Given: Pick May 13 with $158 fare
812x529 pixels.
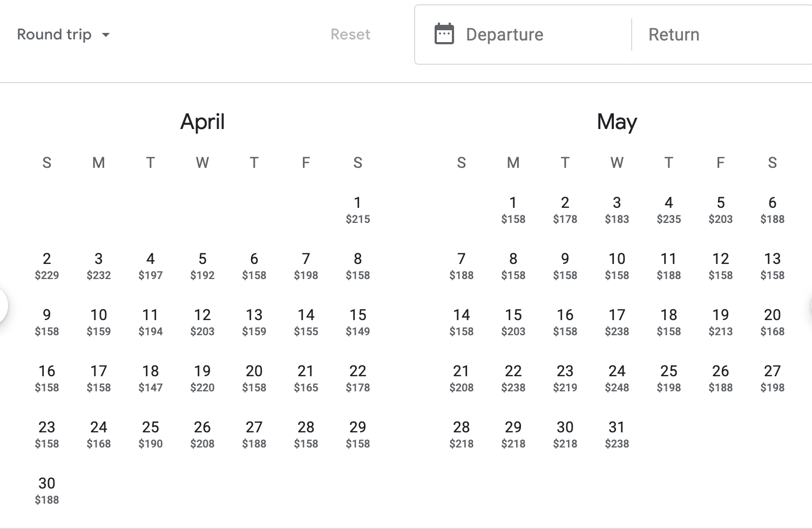Looking at the screenshot, I should click(x=772, y=266).
